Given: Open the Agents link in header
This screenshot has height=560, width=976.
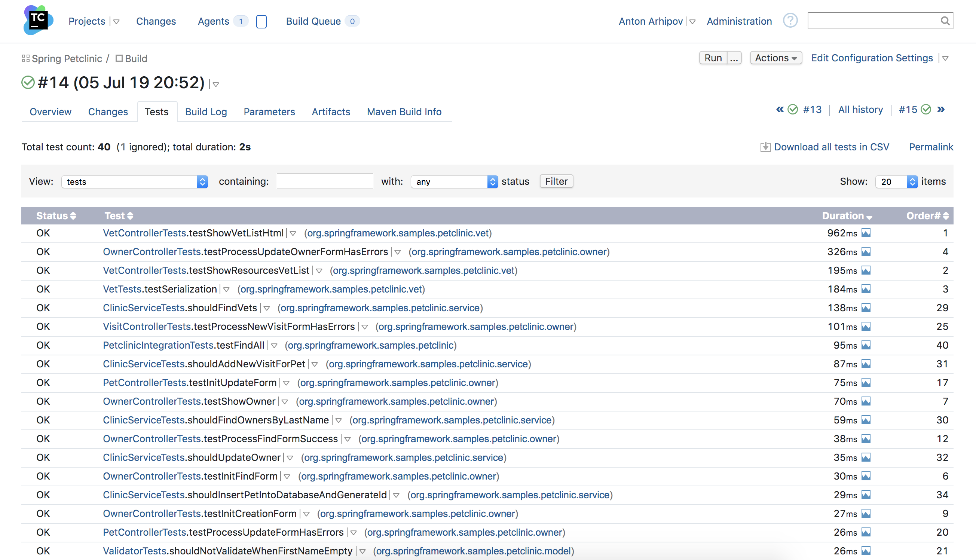Looking at the screenshot, I should point(214,21).
